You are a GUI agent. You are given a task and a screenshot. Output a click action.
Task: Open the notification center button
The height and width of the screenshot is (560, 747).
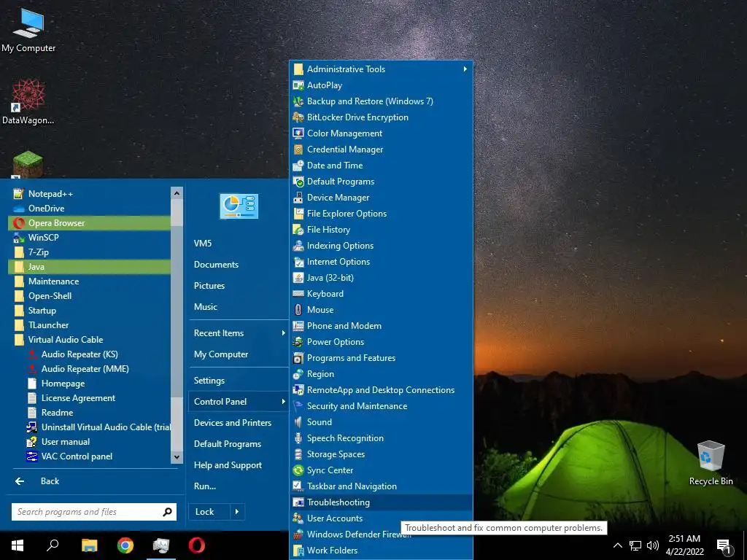click(x=723, y=545)
